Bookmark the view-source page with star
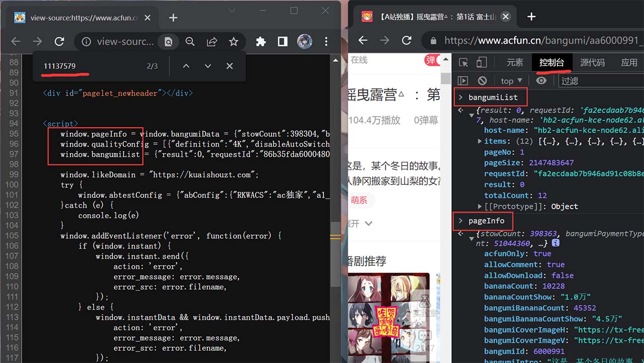Viewport: 644px width, 363px height. [233, 42]
